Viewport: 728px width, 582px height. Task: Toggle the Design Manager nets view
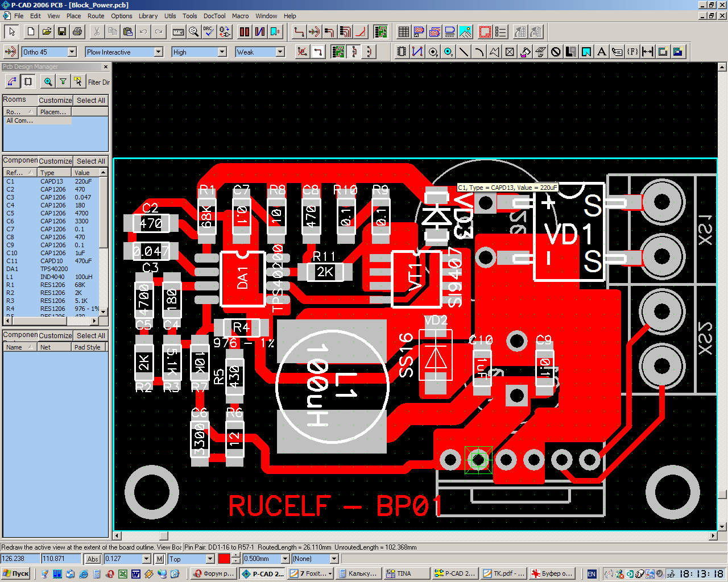pos(12,82)
